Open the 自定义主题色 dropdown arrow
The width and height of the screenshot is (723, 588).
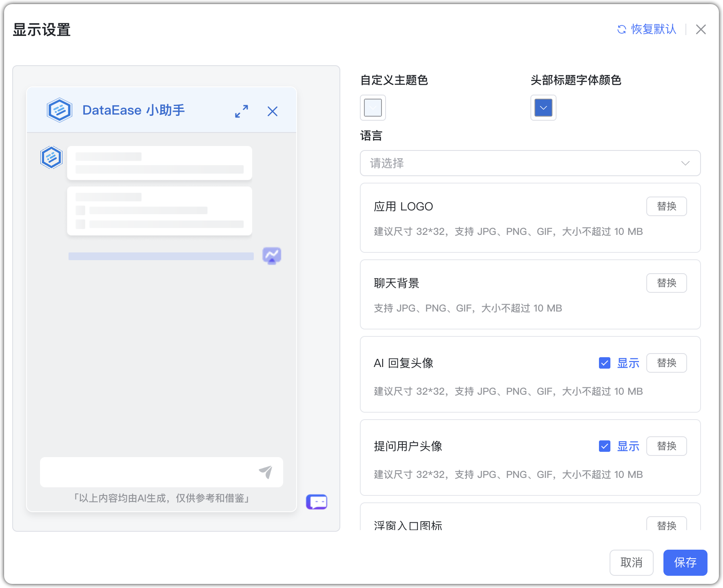373,108
